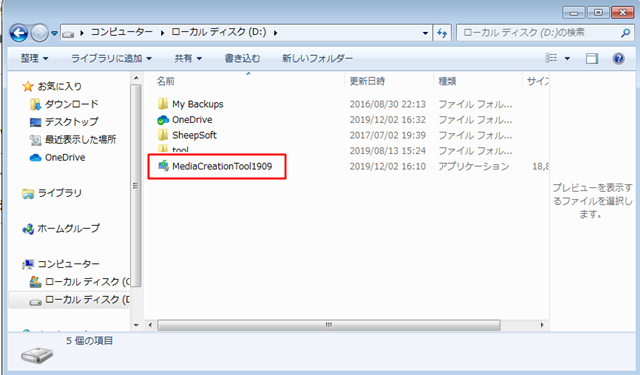Change view with the view icon
Viewport: 640px width, 375px height.
tap(551, 58)
